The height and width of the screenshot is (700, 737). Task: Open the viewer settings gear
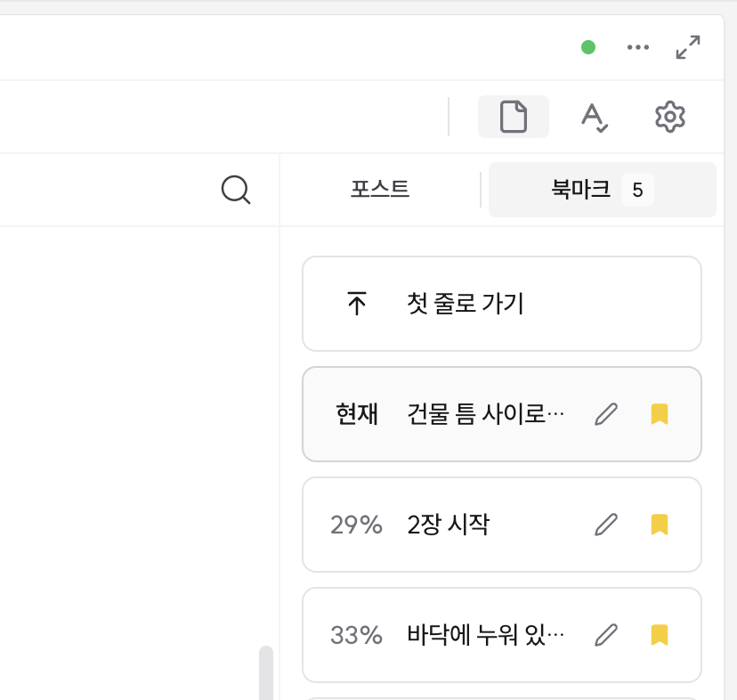[x=670, y=116]
